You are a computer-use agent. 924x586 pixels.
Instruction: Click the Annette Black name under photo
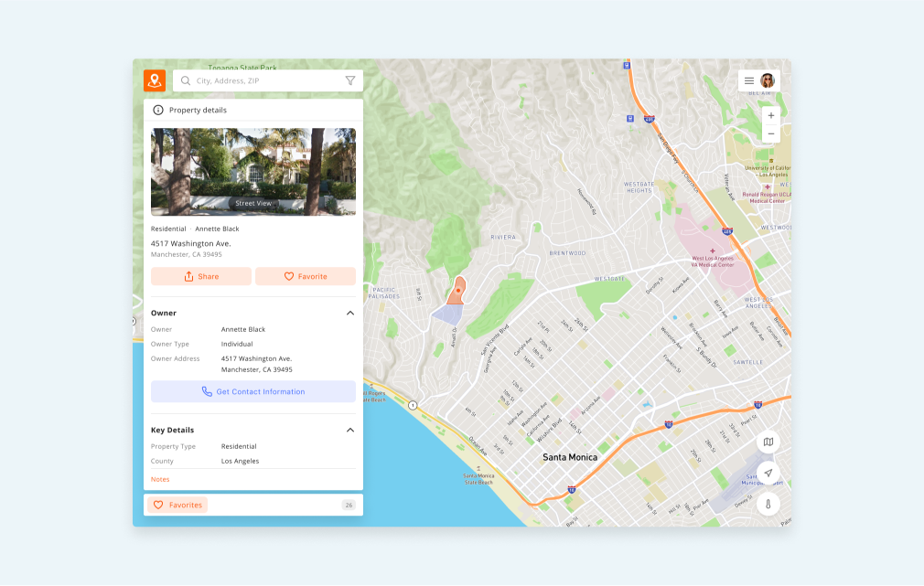tap(217, 229)
